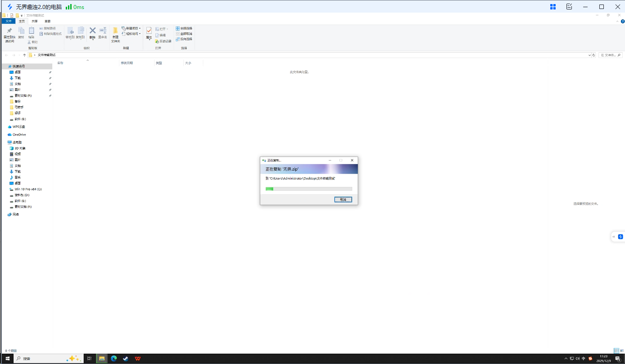Click the grid layout icon in top bar
625x364 pixels.
tap(553, 7)
